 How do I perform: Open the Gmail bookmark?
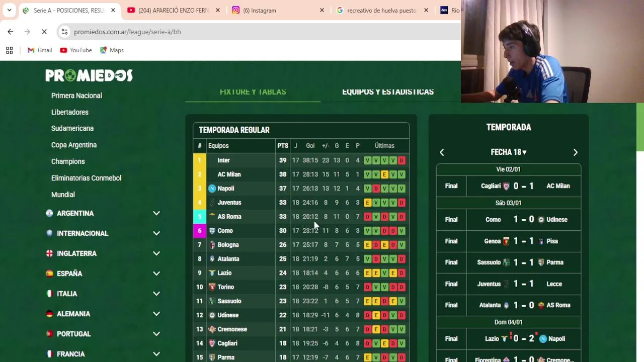(40, 50)
